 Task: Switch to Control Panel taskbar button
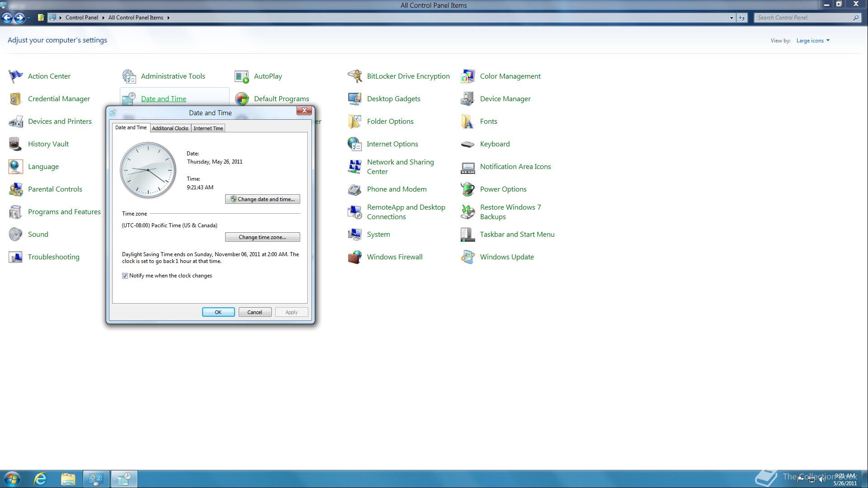click(96, 479)
